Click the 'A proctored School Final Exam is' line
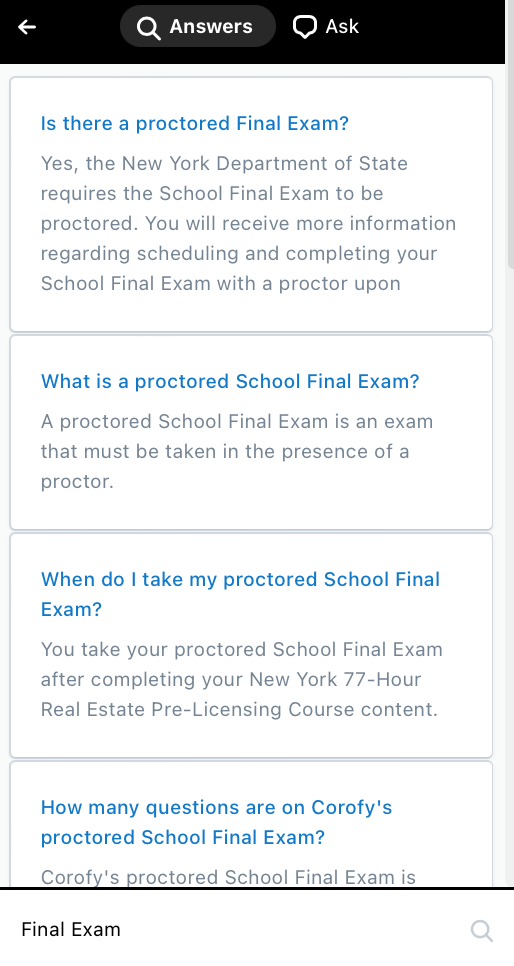This screenshot has width=514, height=966. pos(237,421)
